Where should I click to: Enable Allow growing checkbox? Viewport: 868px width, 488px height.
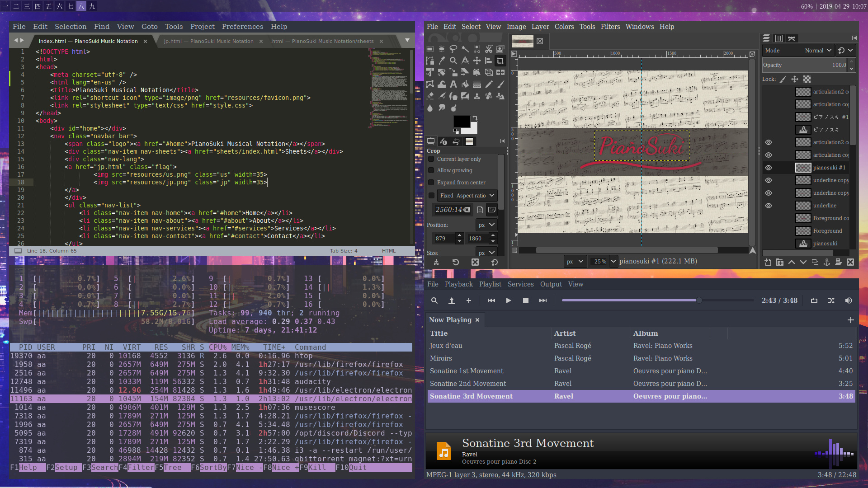coord(431,170)
